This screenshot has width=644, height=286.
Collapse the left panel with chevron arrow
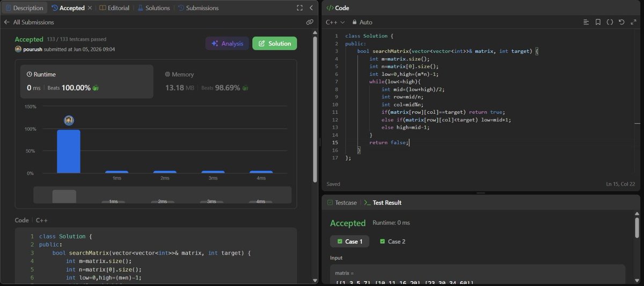(311, 8)
